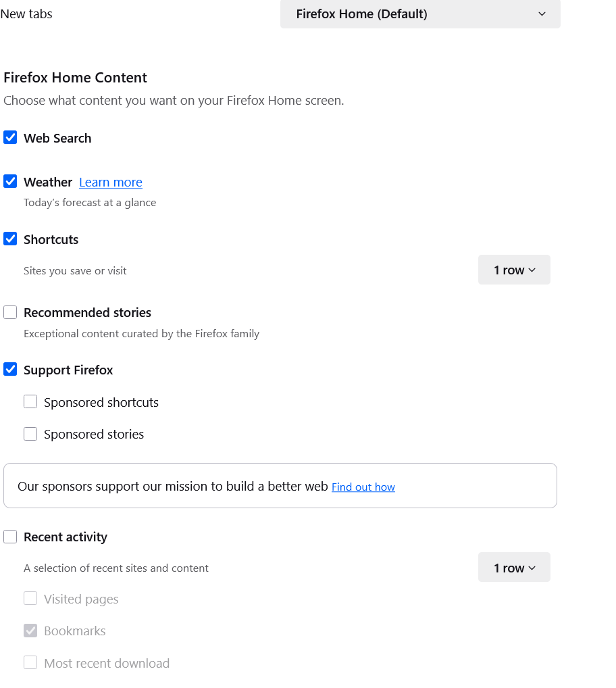Open the New tabs Firefox Home dropdown
The width and height of the screenshot is (616, 688).
coord(420,14)
